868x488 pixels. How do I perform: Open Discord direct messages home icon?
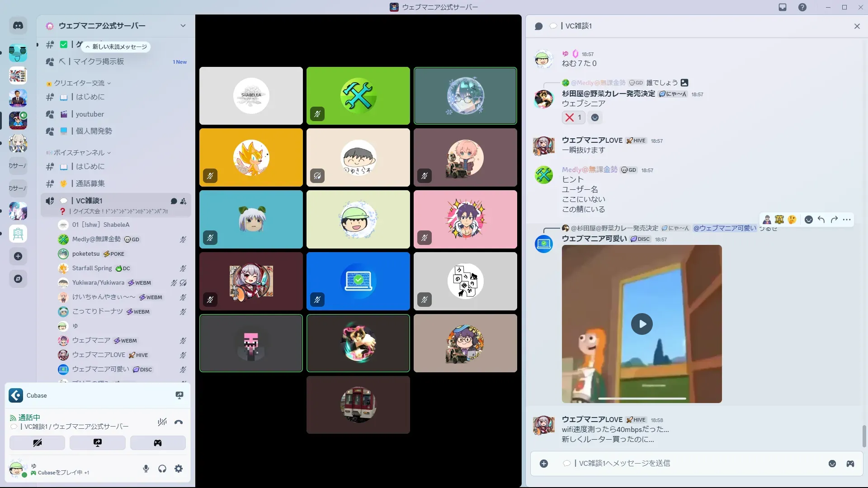tap(18, 26)
